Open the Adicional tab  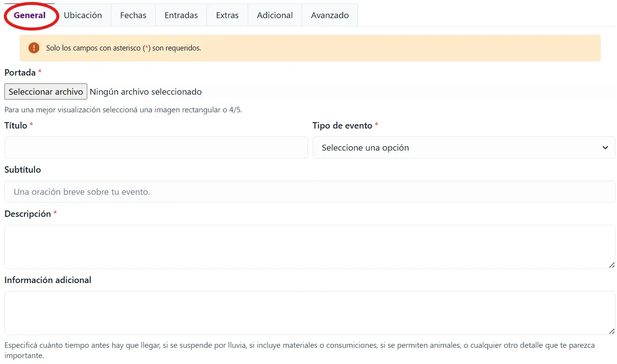(x=275, y=15)
